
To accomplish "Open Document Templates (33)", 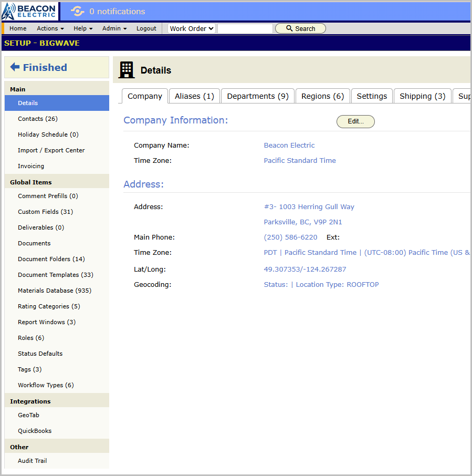I will [x=57, y=275].
